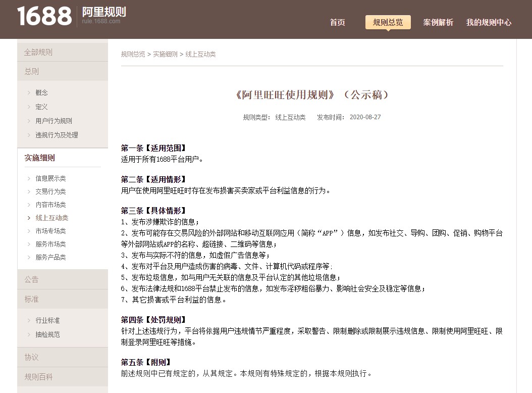Expand the 全部规则 sidebar section
Screen dimensions: 532x393
pos(63,52)
